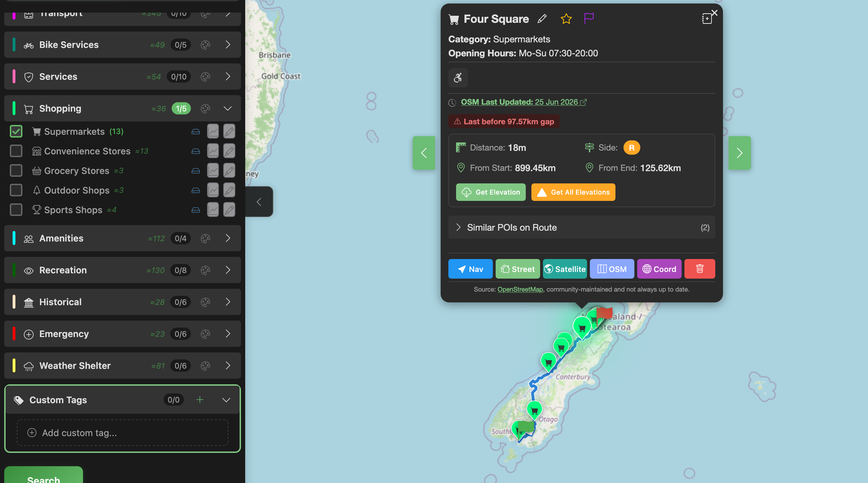
Task: Open color palette for Amenities
Action: click(206, 238)
